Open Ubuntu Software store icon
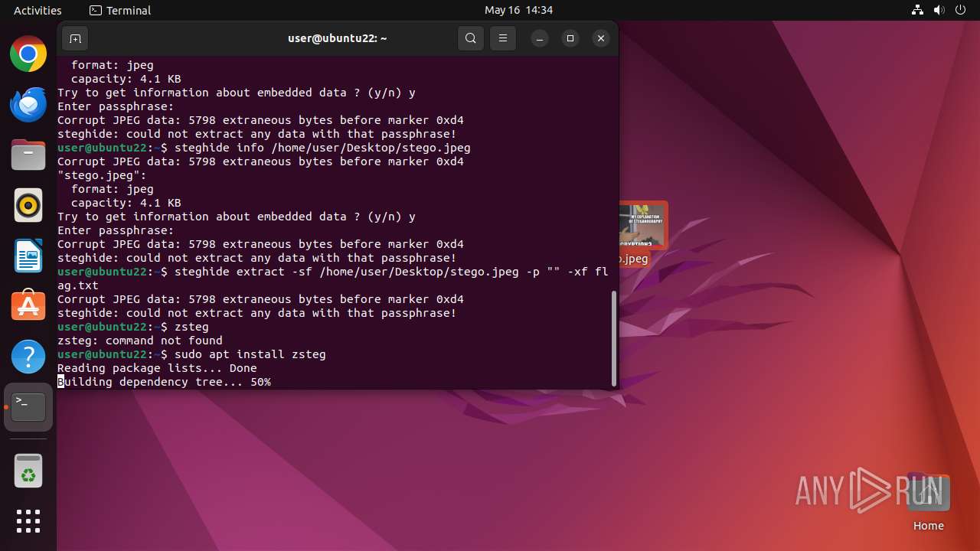The width and height of the screenshot is (980, 551). (x=28, y=306)
